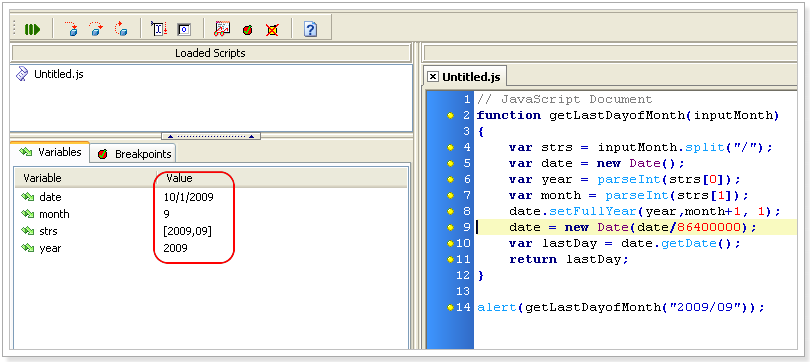Image resolution: width=812 pixels, height=364 pixels.
Task: Select the year variable row
Action: (x=211, y=249)
